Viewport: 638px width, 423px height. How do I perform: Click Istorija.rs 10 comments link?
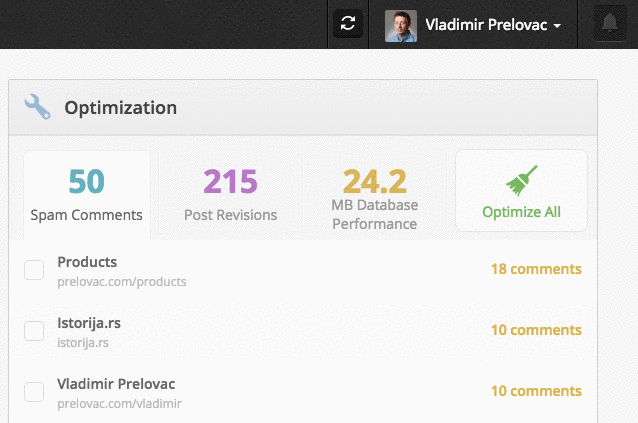[536, 330]
